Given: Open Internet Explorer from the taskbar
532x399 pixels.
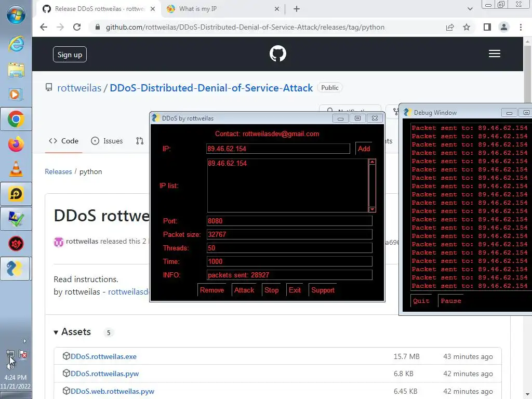Looking at the screenshot, I should [16, 44].
